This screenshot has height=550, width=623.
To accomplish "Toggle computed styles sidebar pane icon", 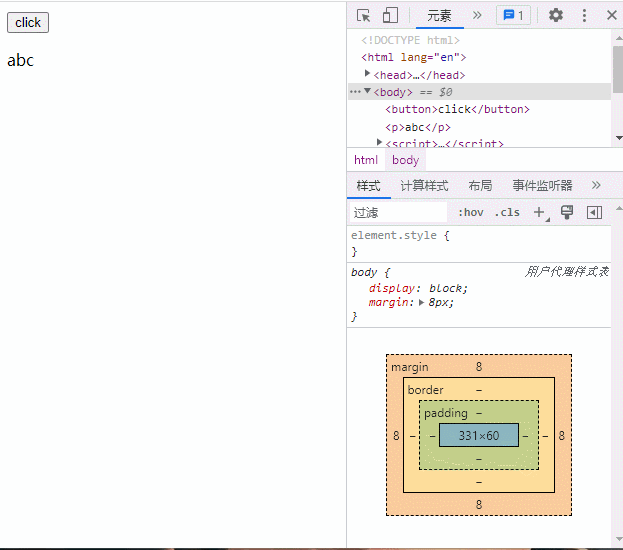I will (x=594, y=213).
